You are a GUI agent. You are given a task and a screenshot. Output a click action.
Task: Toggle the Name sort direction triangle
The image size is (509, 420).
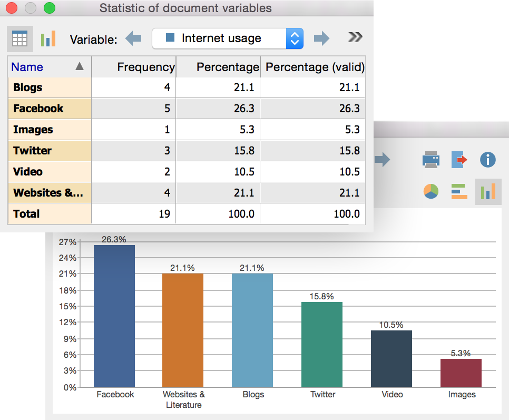click(80, 66)
